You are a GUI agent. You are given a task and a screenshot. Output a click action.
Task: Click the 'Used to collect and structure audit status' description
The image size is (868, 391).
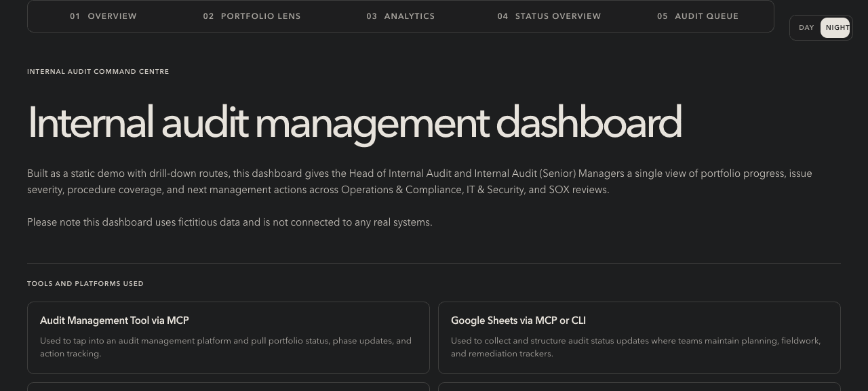tap(636, 347)
